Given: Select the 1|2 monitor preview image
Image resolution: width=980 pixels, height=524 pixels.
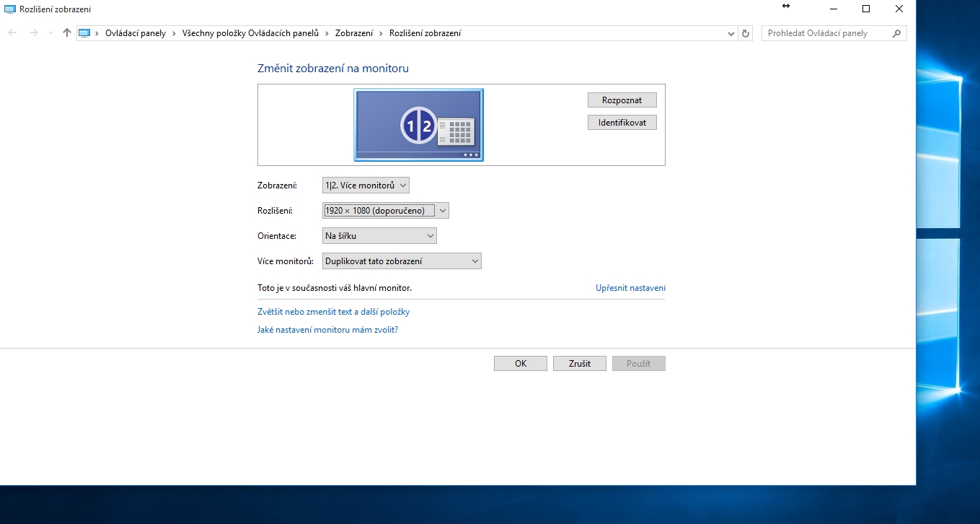Looking at the screenshot, I should pyautogui.click(x=418, y=125).
